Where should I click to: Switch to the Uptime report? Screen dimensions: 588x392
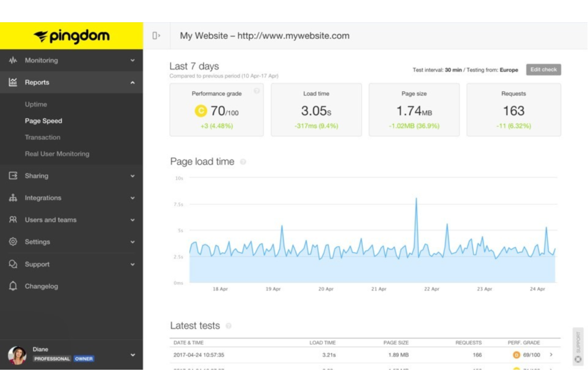36,104
